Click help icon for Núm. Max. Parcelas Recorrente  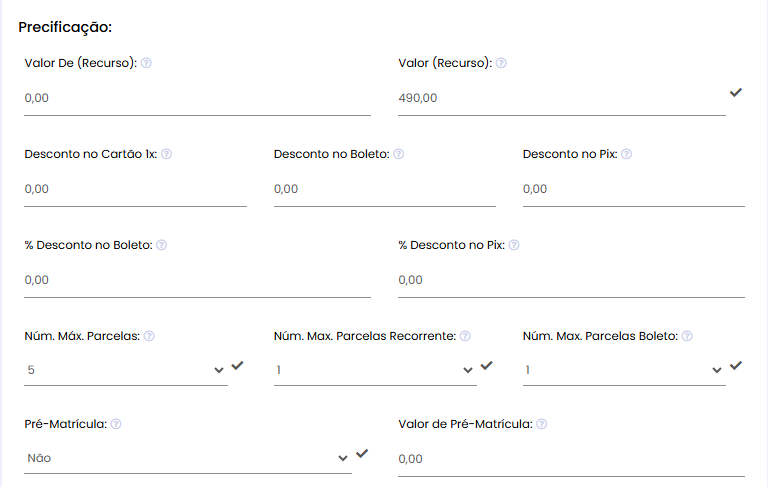[x=465, y=336]
